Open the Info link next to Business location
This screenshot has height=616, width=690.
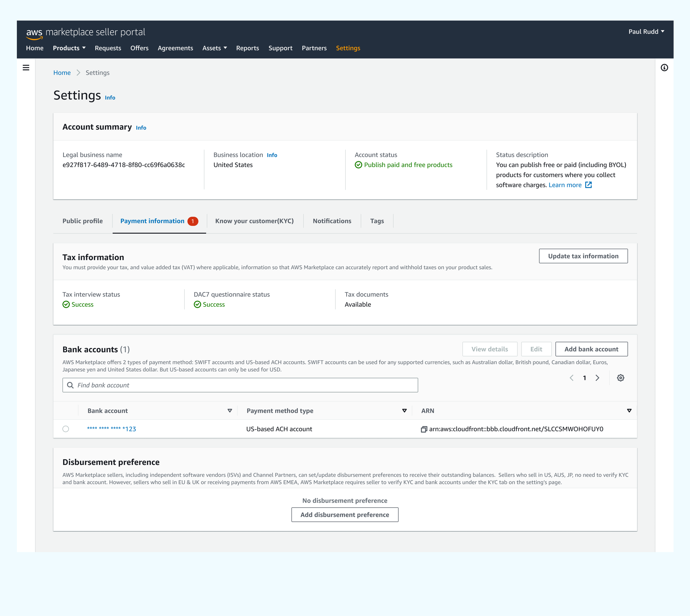coord(272,155)
